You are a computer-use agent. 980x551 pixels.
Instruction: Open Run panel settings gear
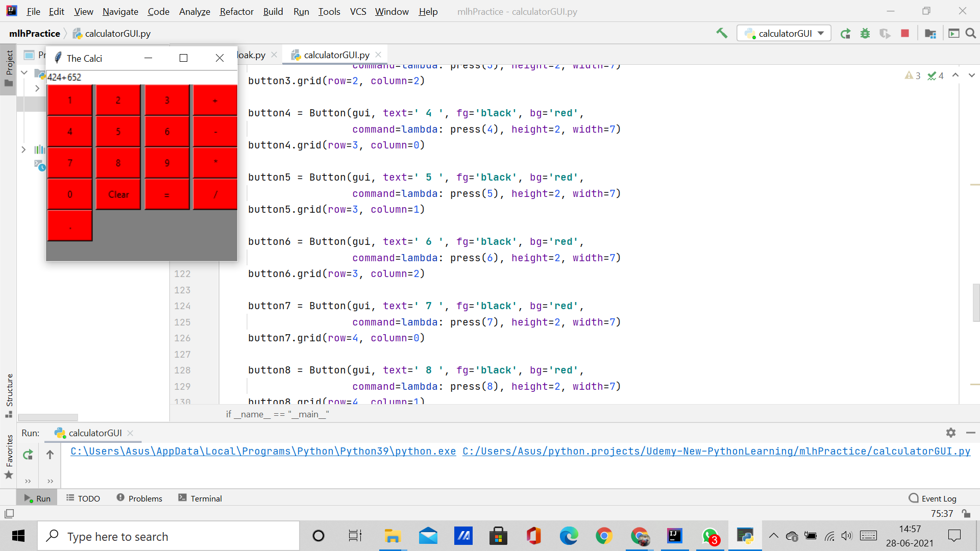950,433
